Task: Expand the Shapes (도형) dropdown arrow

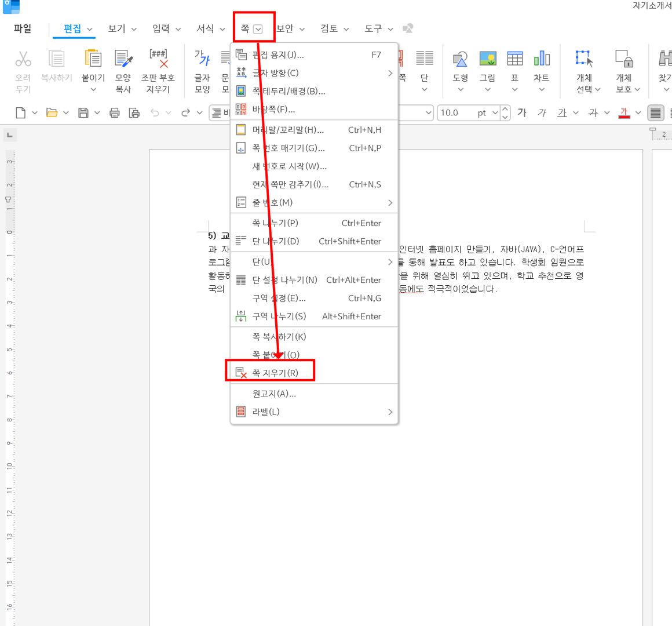Action: coord(461,90)
